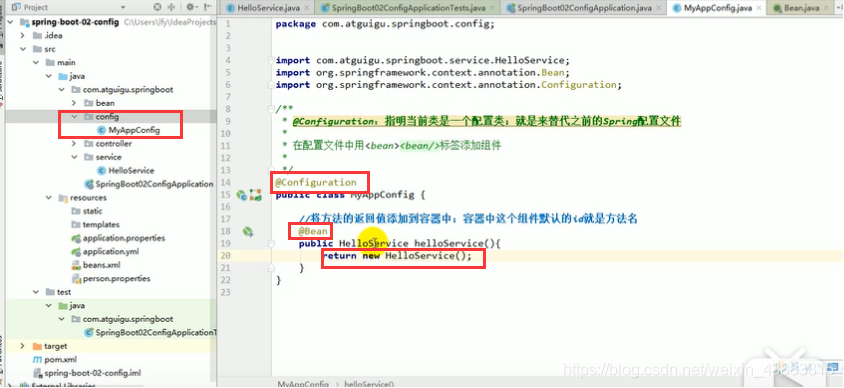This screenshot has height=388, width=844.
Task: Close the Bean.java tab
Action: pyautogui.click(x=825, y=8)
